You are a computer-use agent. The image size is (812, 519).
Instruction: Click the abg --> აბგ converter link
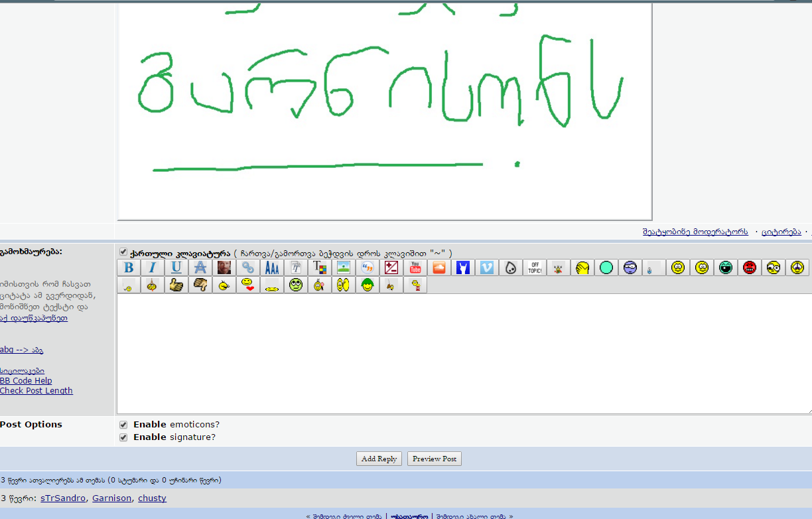[x=22, y=350]
